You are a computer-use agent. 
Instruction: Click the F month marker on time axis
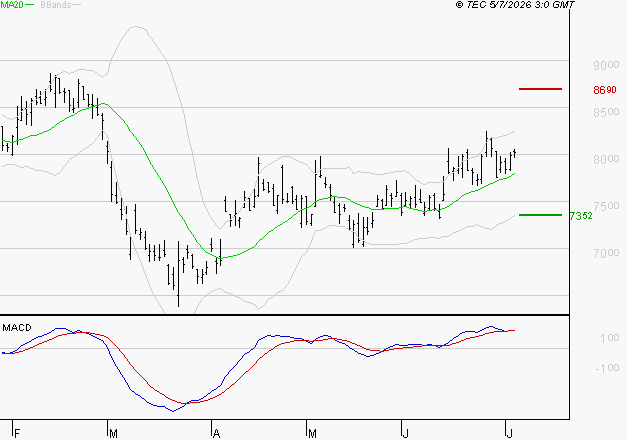[x=17, y=434]
